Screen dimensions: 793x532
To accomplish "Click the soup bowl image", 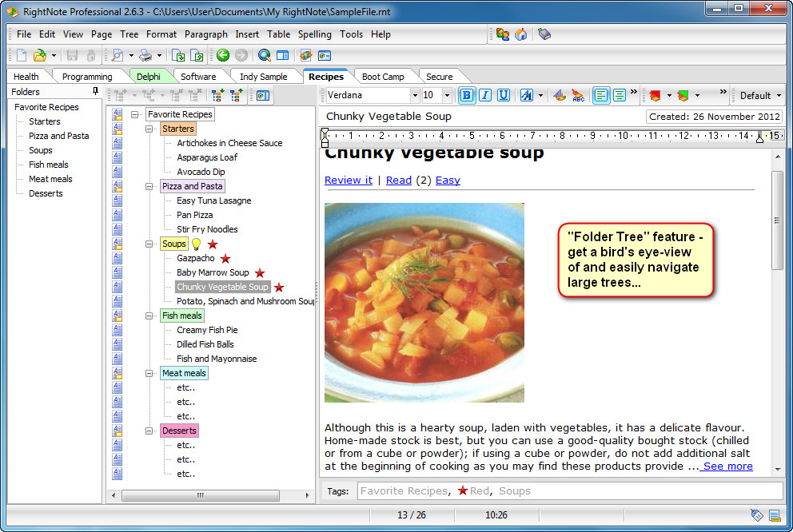I will click(424, 303).
